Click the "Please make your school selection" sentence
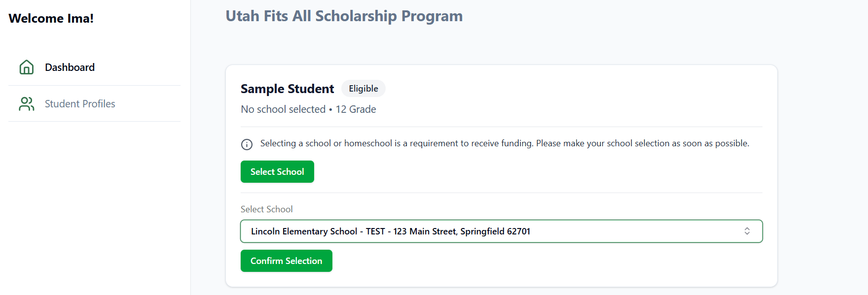This screenshot has height=295, width=868. tap(642, 143)
